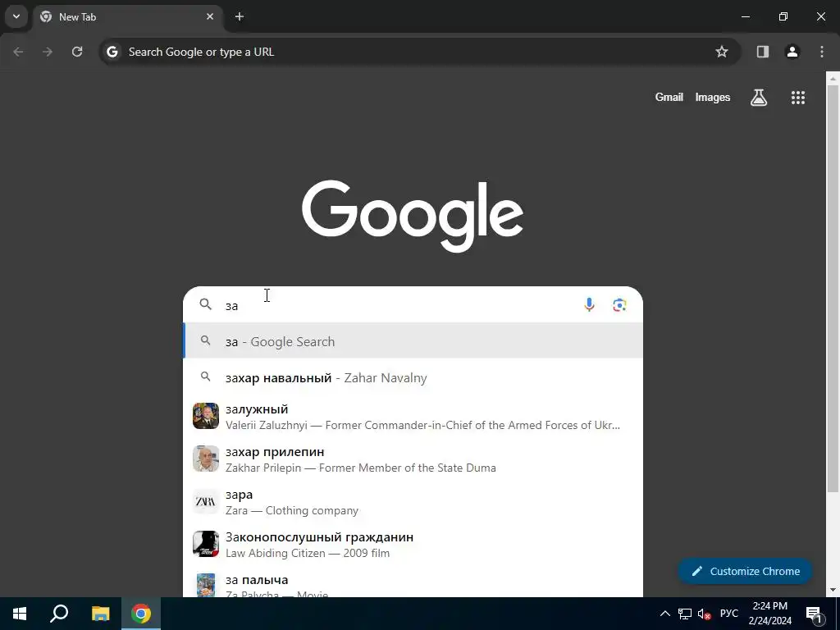The width and height of the screenshot is (840, 630).
Task: Click the scrollbar down arrow
Action: coord(833,589)
